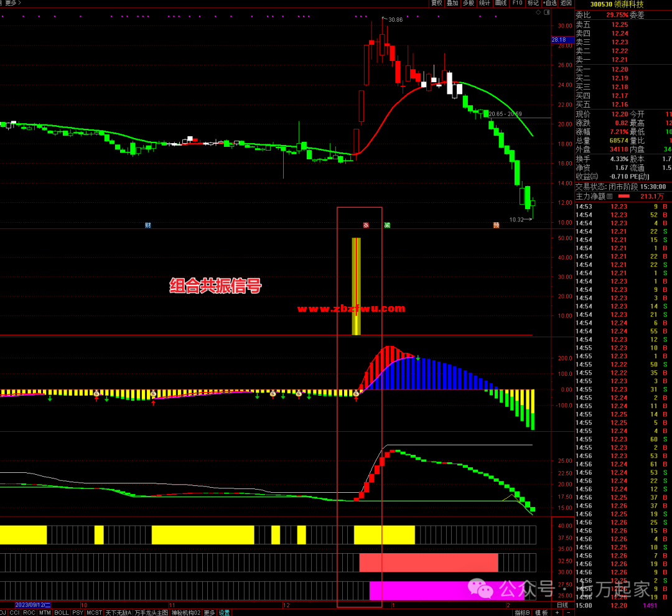Switch to the MCST indicator tab

coord(95,612)
